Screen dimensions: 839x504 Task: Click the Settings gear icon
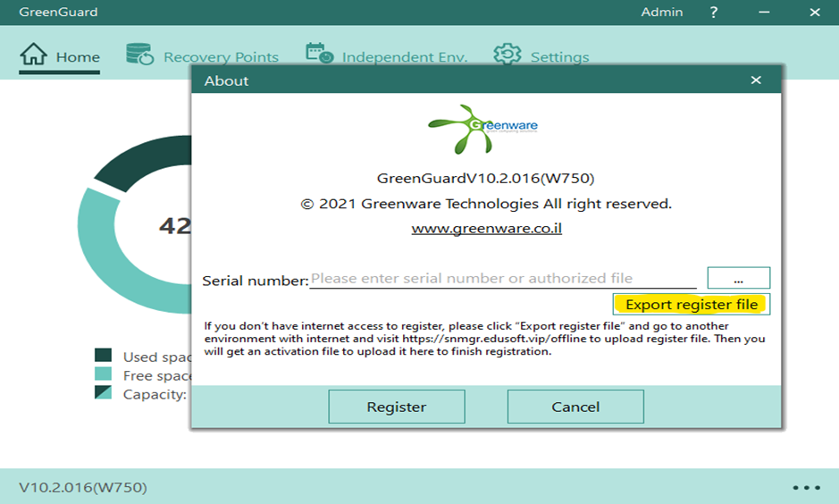508,55
